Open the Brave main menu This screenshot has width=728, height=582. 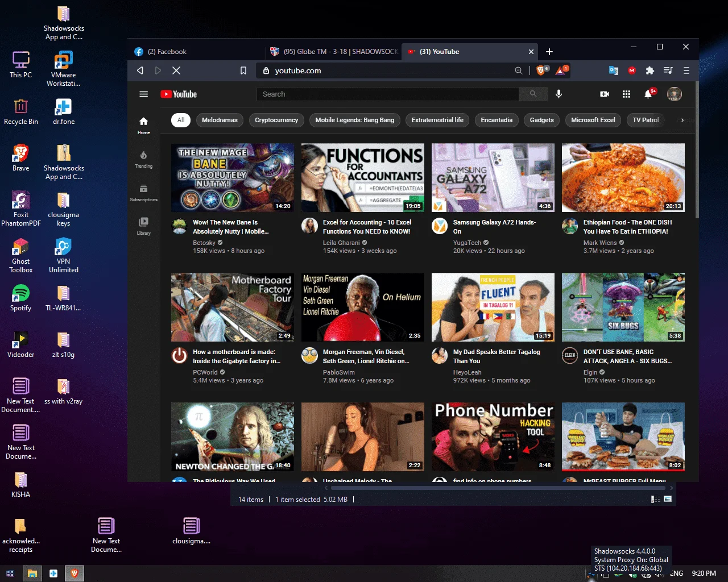[686, 70]
